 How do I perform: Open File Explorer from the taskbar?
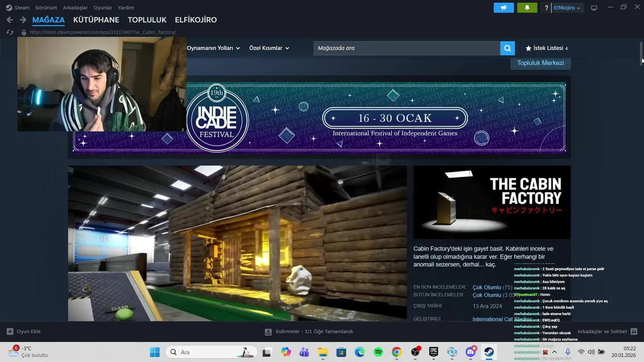point(323,352)
